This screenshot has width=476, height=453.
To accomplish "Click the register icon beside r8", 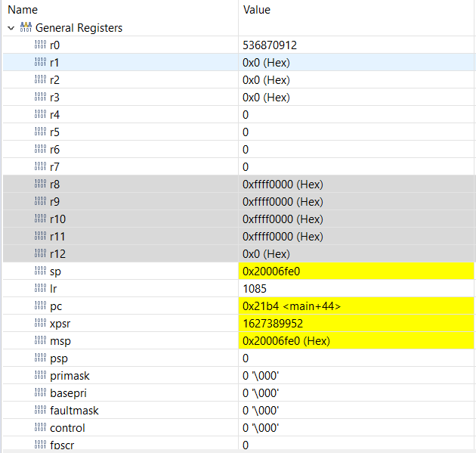I will point(40,184).
